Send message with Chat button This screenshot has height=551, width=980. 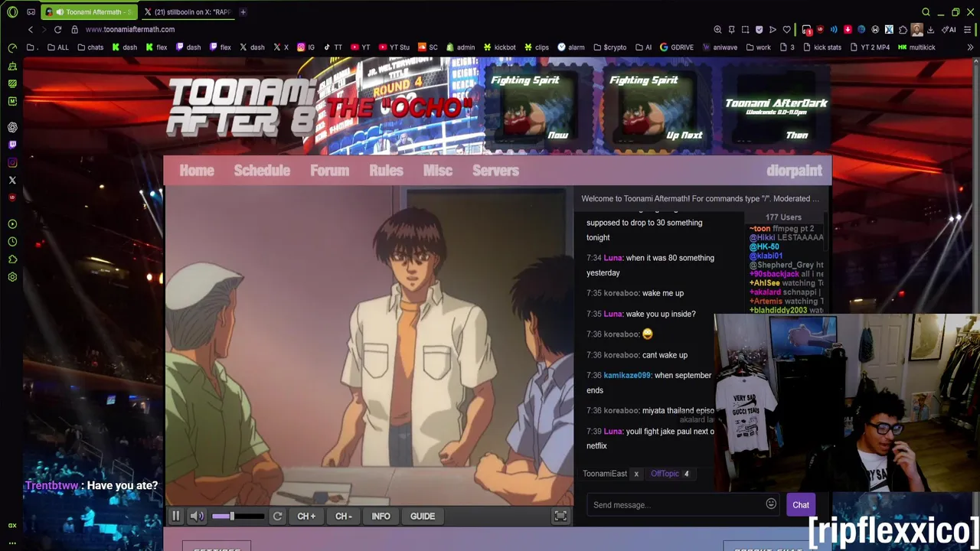[801, 505]
